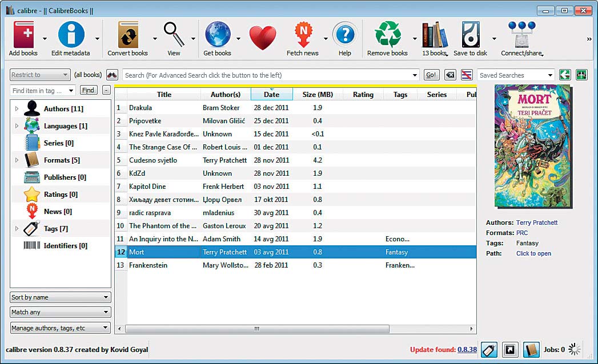Select the Kapitol Dine book row

click(x=295, y=187)
